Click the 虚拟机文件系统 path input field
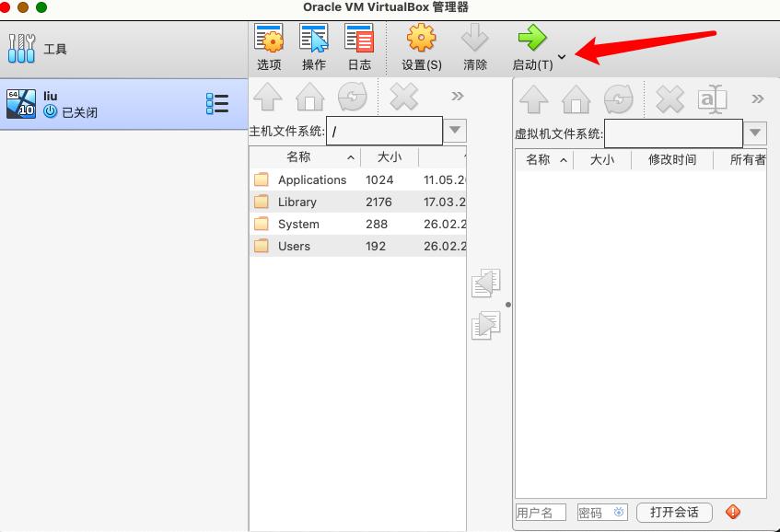The image size is (780, 532). [x=673, y=133]
